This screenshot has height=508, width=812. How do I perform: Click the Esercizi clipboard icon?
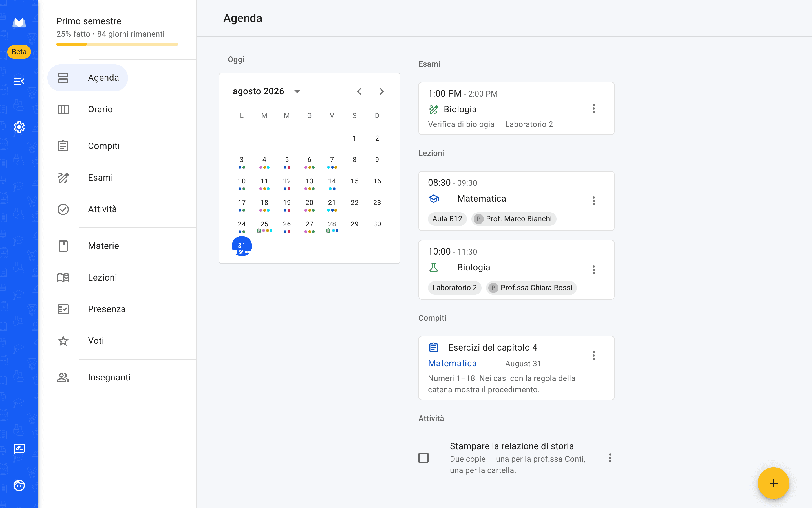click(x=434, y=347)
